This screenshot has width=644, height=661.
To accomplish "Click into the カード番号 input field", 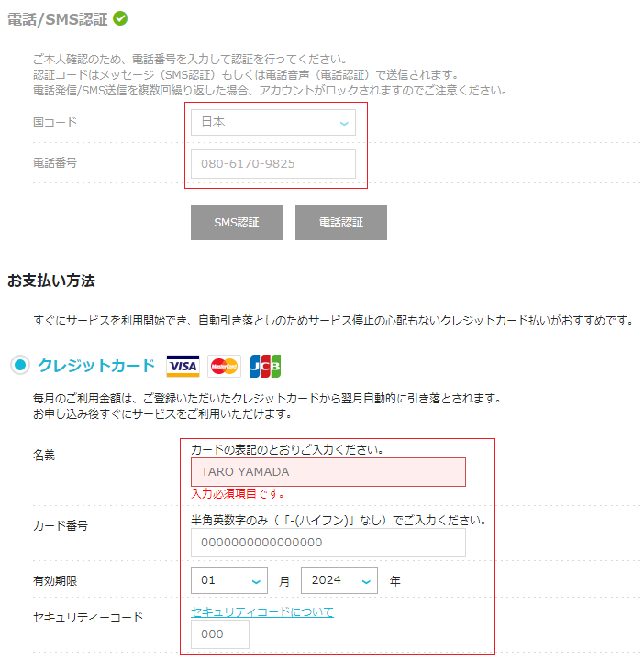I will pyautogui.click(x=328, y=543).
